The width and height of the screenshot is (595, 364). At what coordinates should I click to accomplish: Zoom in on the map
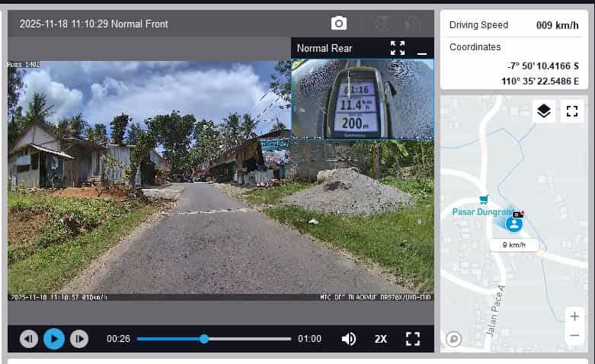[x=574, y=317]
